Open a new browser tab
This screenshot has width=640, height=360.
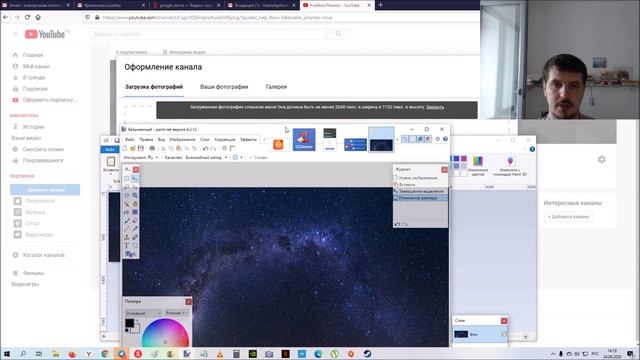coord(380,5)
